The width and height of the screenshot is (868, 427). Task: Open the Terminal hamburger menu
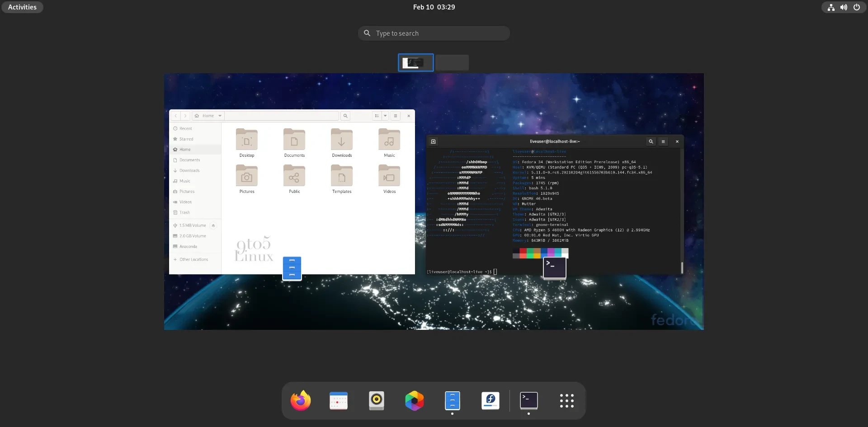pyautogui.click(x=663, y=142)
